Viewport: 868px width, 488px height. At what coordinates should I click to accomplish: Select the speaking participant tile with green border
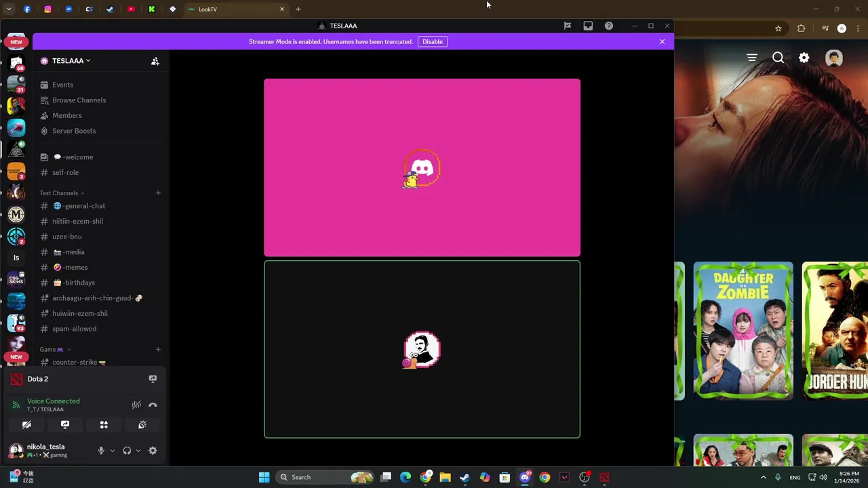click(422, 349)
